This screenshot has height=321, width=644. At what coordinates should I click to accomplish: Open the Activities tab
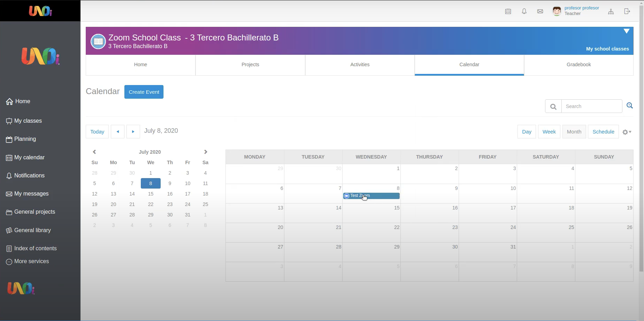click(x=360, y=64)
